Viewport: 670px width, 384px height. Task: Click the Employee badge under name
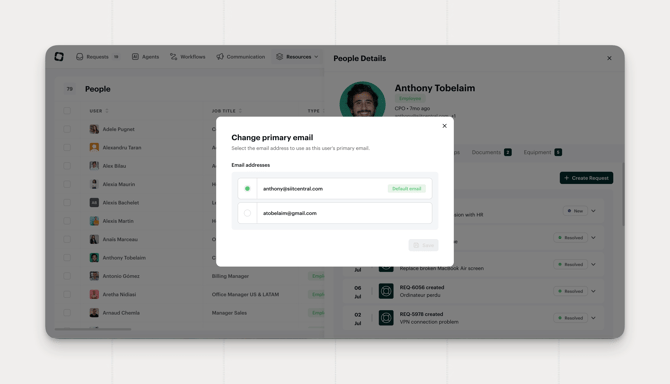click(x=409, y=98)
